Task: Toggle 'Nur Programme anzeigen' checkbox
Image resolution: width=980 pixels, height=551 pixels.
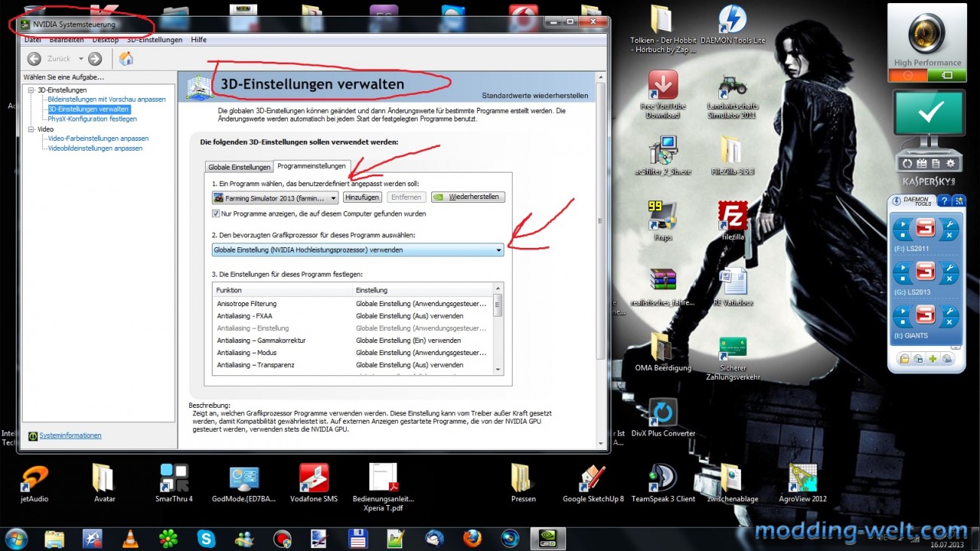Action: 216,214
